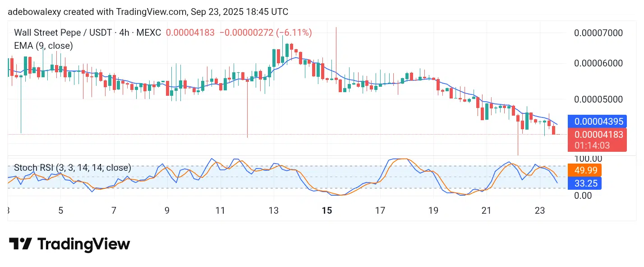
Task: Click date label 21 on time axis
Action: pyautogui.click(x=486, y=211)
